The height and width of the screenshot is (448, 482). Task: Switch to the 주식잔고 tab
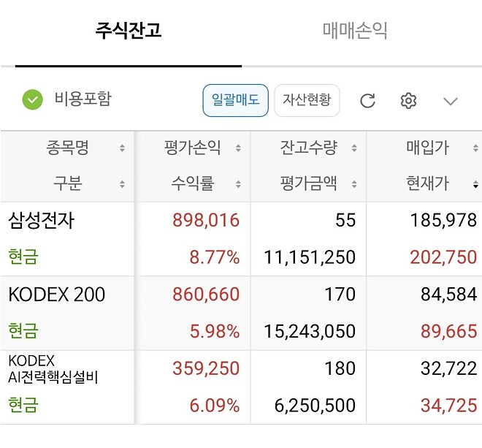pyautogui.click(x=129, y=30)
